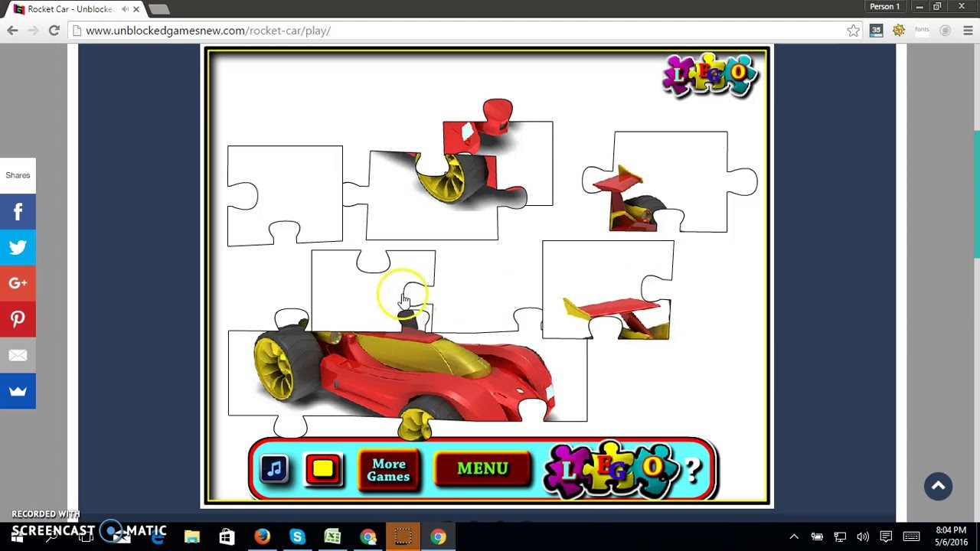Share on Pinterest from the side bar
The height and width of the screenshot is (551, 980).
click(x=18, y=319)
